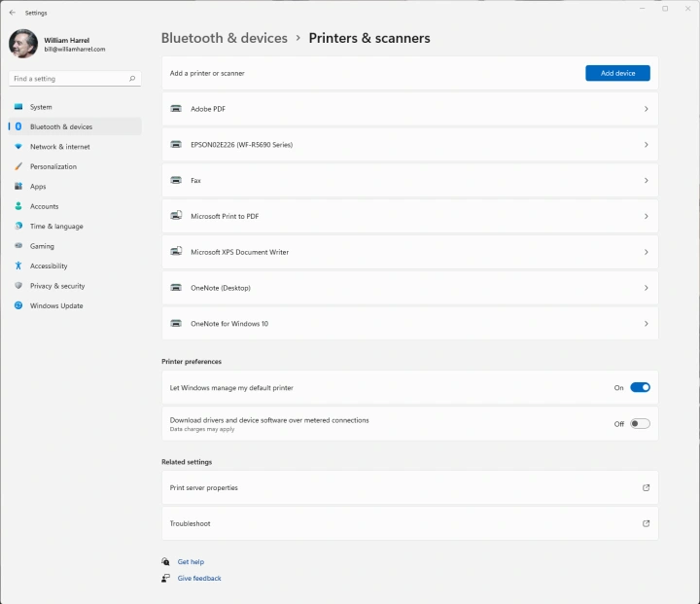Click the Microsoft Print to PDF icon

(x=176, y=216)
